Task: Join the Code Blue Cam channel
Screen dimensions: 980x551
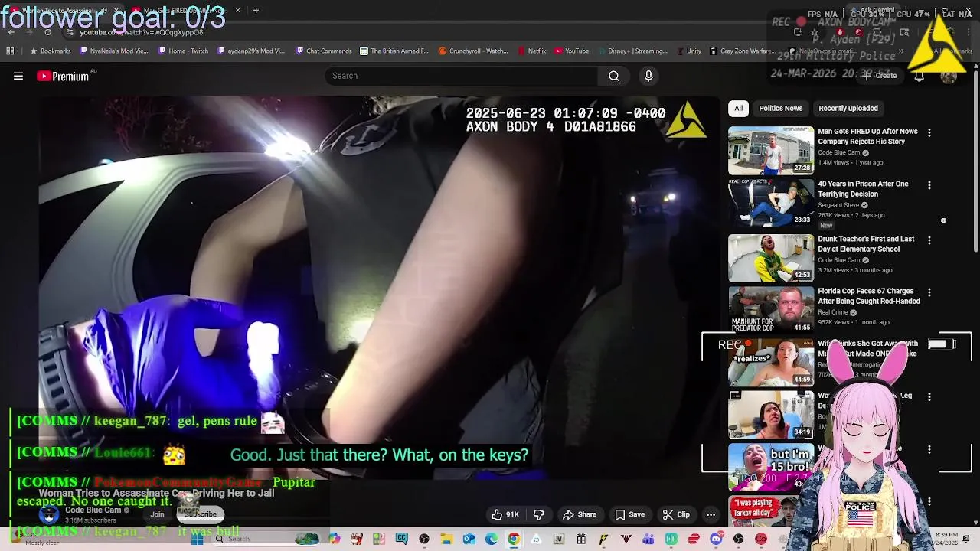Action: click(157, 514)
